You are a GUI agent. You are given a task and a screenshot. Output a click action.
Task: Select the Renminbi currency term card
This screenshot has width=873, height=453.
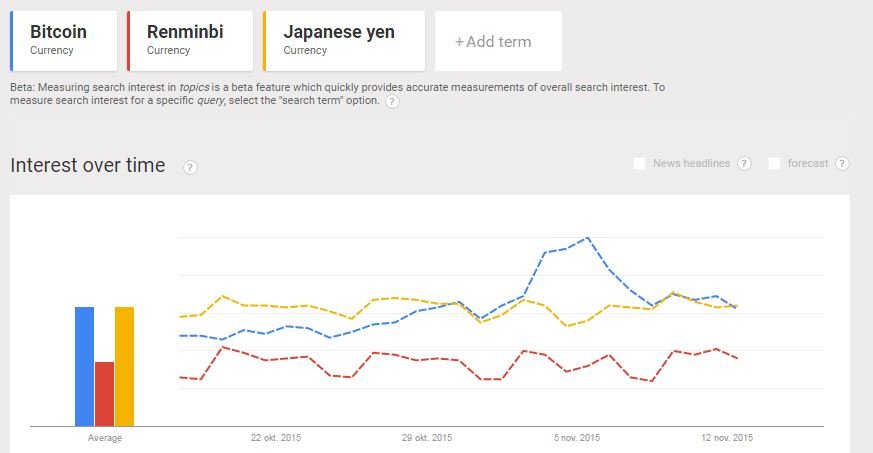click(x=191, y=41)
